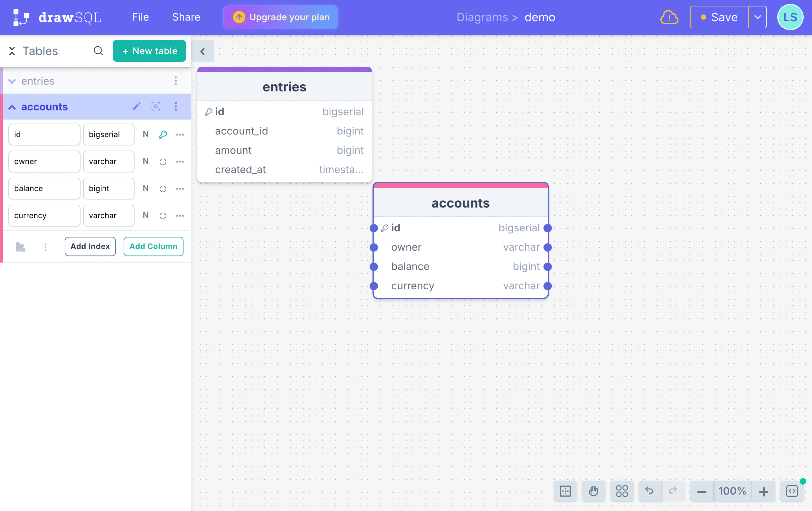This screenshot has height=511, width=812.
Task: Click the currency column name field
Action: pos(44,216)
